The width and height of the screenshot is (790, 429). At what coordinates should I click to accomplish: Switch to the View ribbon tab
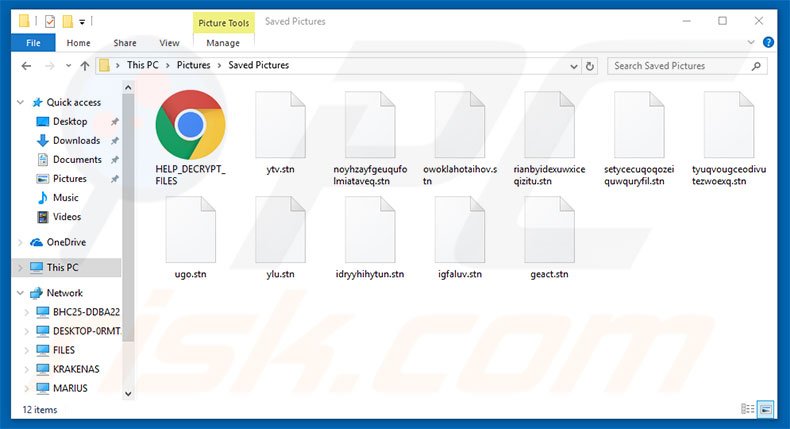coord(169,43)
